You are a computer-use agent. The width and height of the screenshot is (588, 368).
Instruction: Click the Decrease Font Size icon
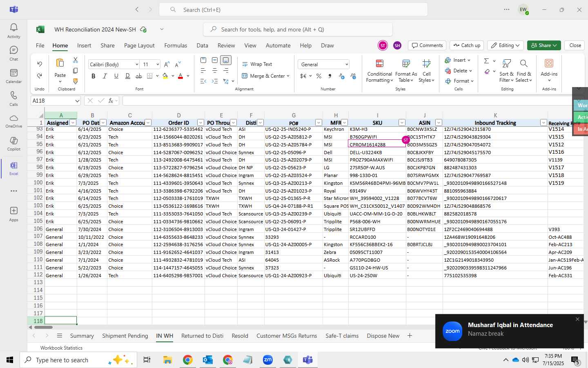(x=178, y=64)
